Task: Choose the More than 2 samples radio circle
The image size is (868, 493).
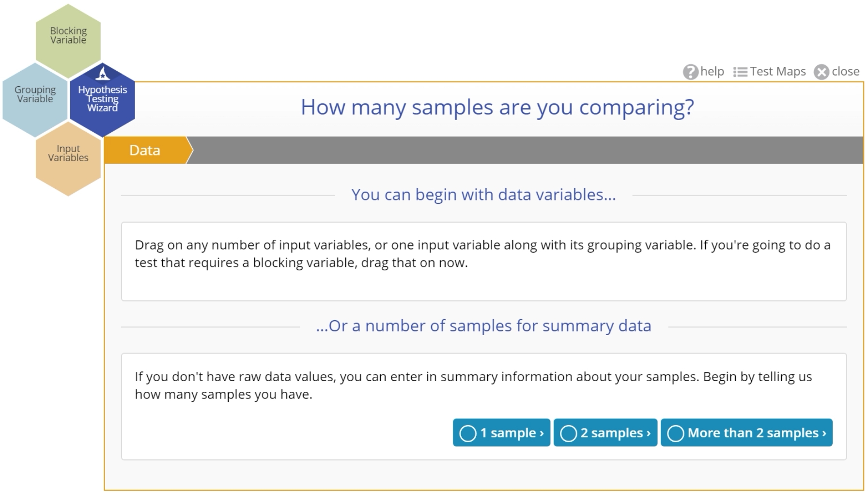Action: click(676, 433)
